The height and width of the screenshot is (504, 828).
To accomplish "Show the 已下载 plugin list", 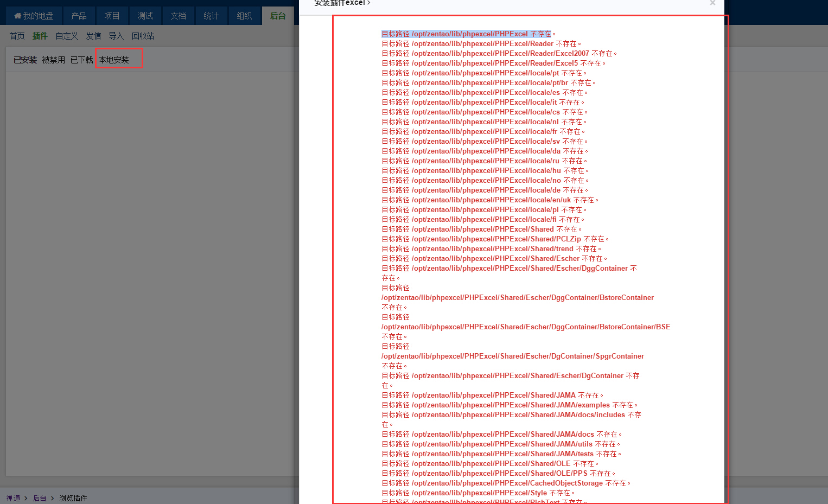I will pyautogui.click(x=82, y=60).
